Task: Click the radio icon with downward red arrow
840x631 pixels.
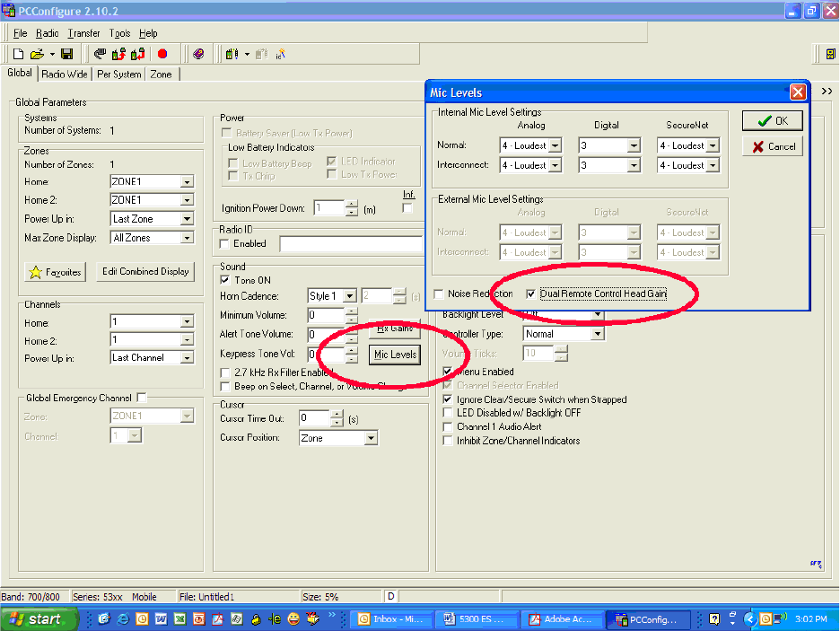Action: pos(137,54)
